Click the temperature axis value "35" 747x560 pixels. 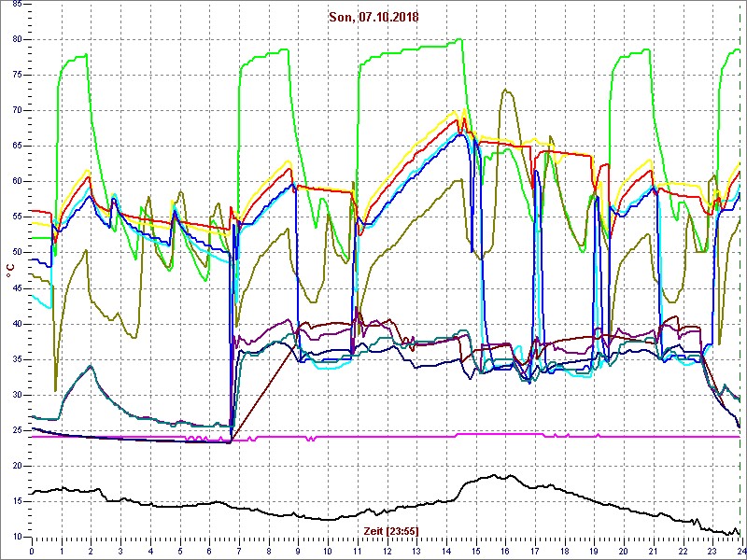(16, 359)
